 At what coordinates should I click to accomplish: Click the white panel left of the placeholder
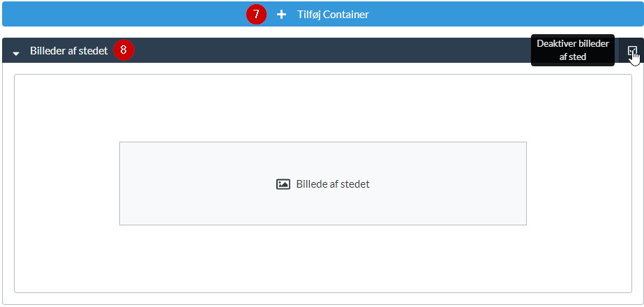[x=66, y=184]
